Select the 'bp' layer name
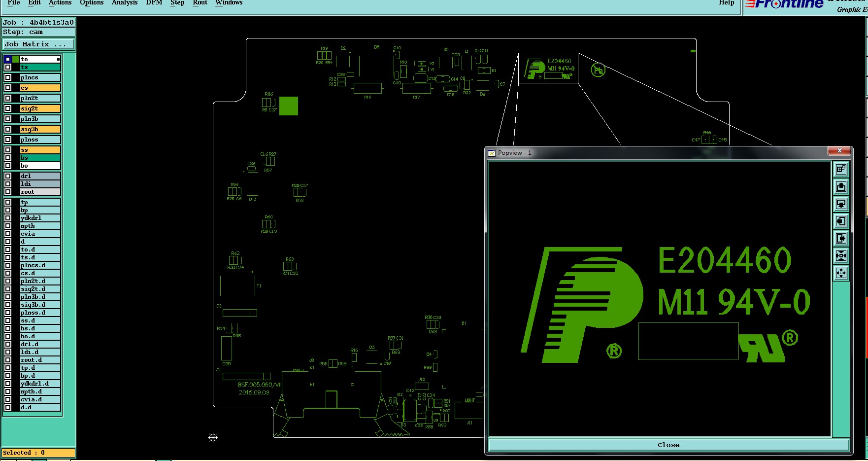The height and width of the screenshot is (461, 868). (x=40, y=210)
